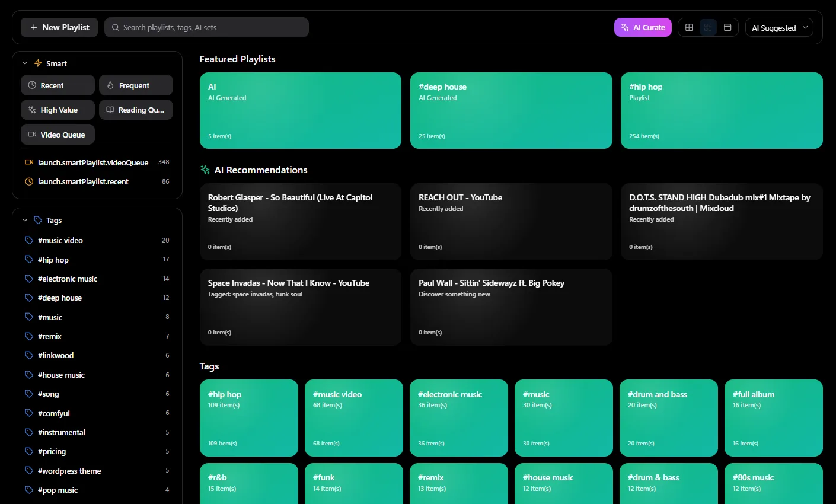Collapse the Tags section chevron
This screenshot has height=504, width=836.
(x=25, y=220)
